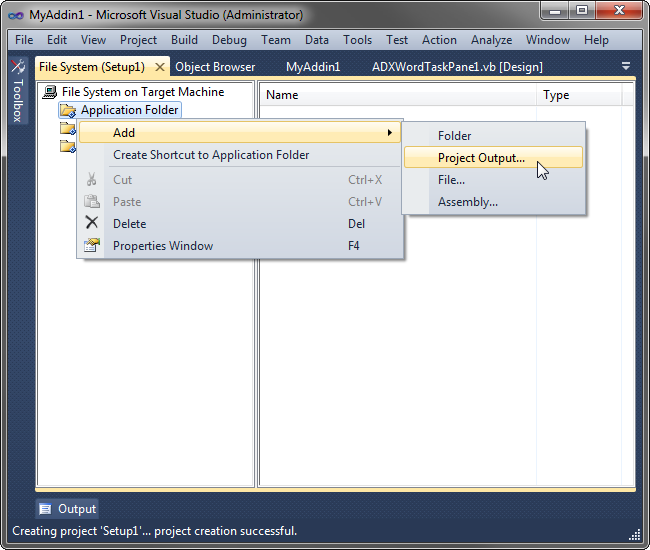The height and width of the screenshot is (550, 650).
Task: Click the Visual Studio logo in title bar
Action: click(x=16, y=15)
